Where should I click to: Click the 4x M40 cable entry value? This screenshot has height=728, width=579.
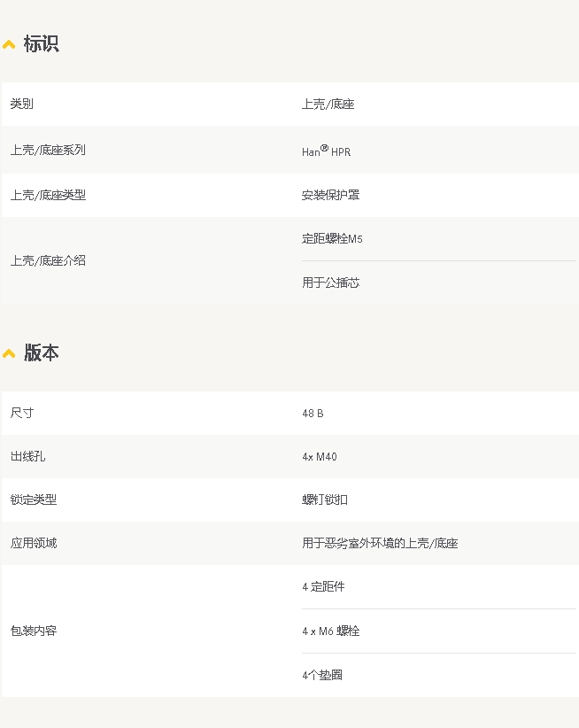click(319, 457)
